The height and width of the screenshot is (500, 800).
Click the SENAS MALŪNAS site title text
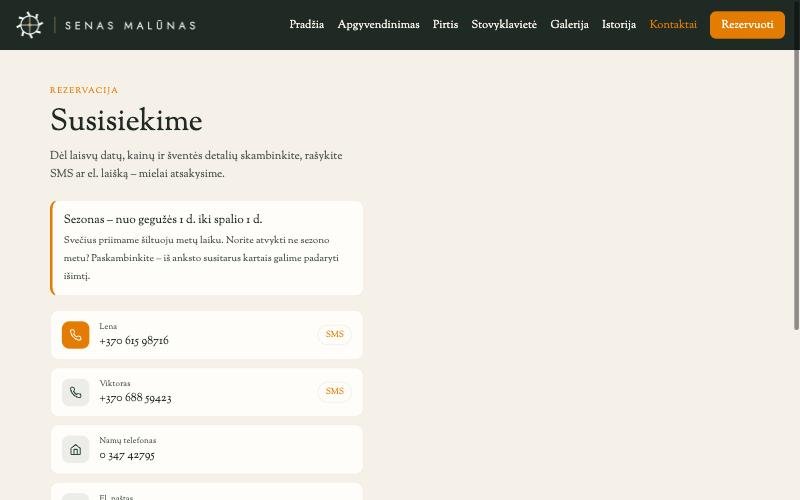[131, 25]
